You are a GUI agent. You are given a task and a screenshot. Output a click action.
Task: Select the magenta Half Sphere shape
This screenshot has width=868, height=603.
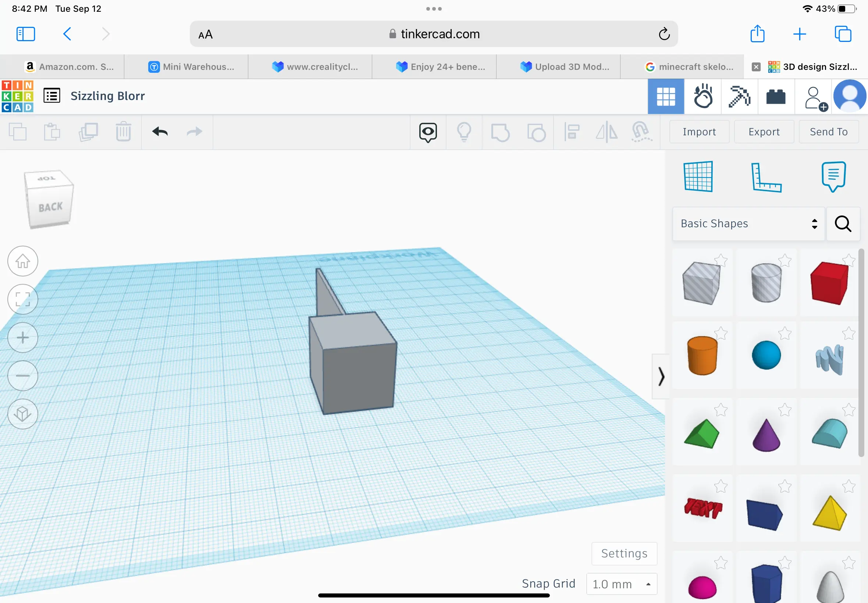[x=702, y=588]
